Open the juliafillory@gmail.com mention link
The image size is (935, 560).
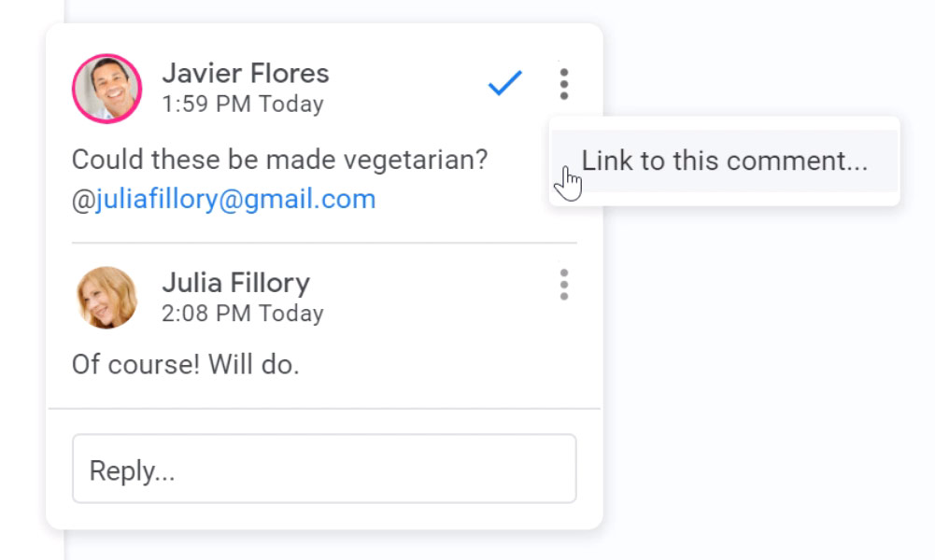tap(235, 199)
